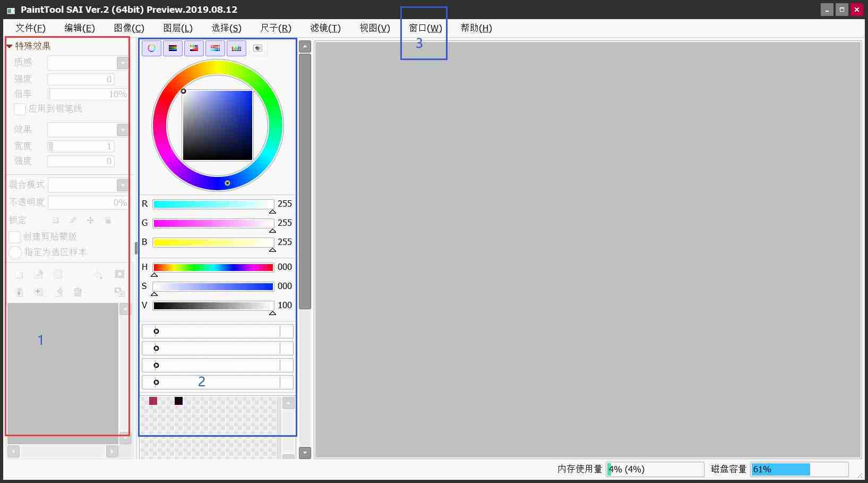The height and width of the screenshot is (483, 868).
Task: Toggle the color wheel panel button
Action: tap(151, 48)
